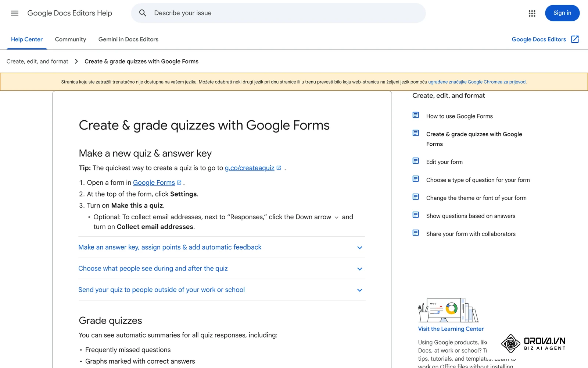Image resolution: width=588 pixels, height=368 pixels.
Task: Click the article icon for Choose a type of question
Action: pos(416,179)
